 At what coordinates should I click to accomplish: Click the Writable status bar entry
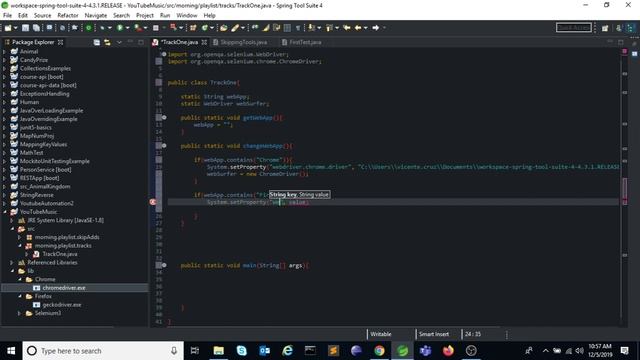coord(381,334)
